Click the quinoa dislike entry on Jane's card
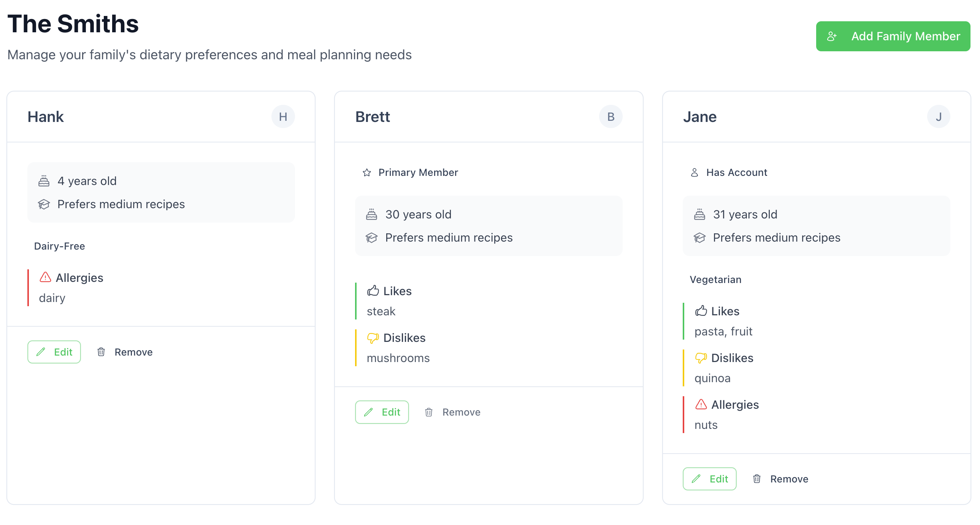Image resolution: width=980 pixels, height=525 pixels. click(x=712, y=378)
